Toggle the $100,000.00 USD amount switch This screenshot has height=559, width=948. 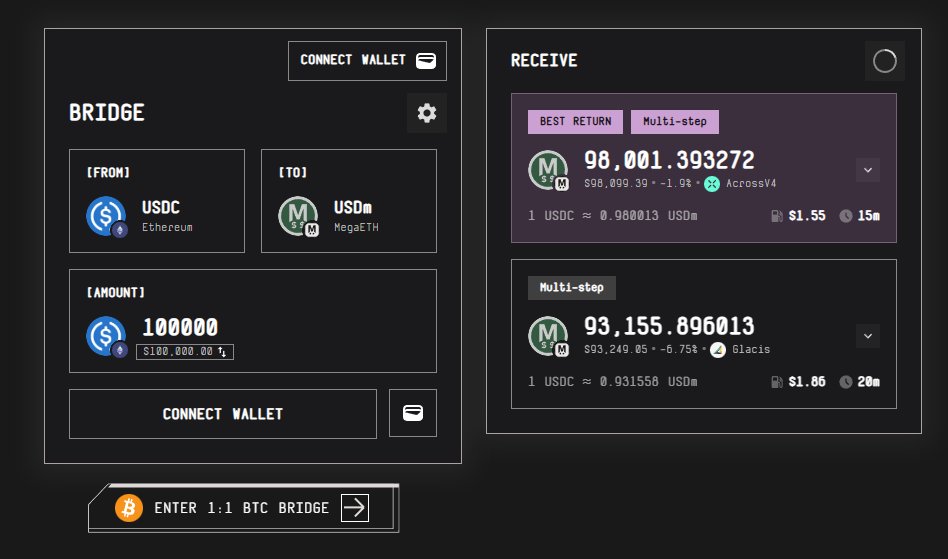pos(185,352)
